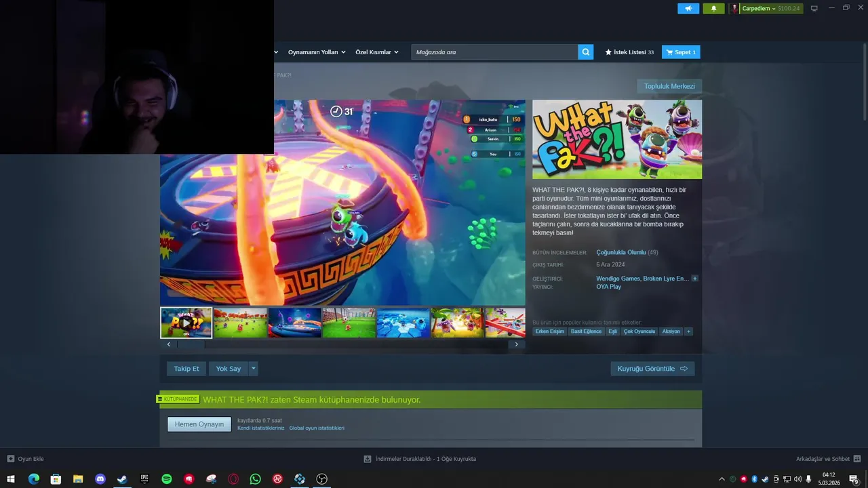The height and width of the screenshot is (488, 868).
Task: Launch Microsoft Edge from taskbar
Action: tap(34, 479)
